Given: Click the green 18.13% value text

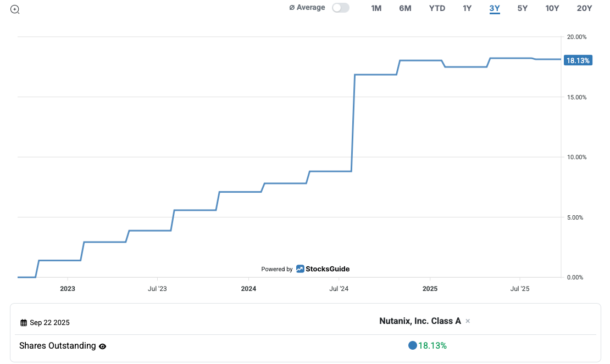Looking at the screenshot, I should 432,346.
